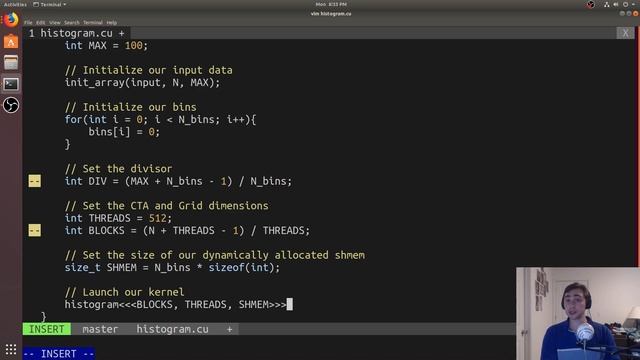Click 'histogram.cu' filename in the statusline

click(172, 329)
